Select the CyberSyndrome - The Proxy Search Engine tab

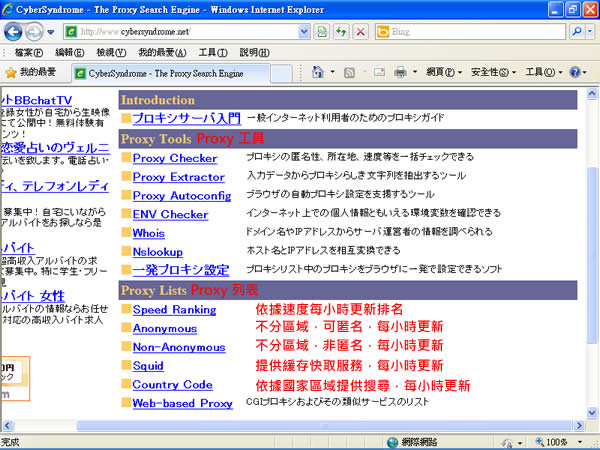point(171,73)
